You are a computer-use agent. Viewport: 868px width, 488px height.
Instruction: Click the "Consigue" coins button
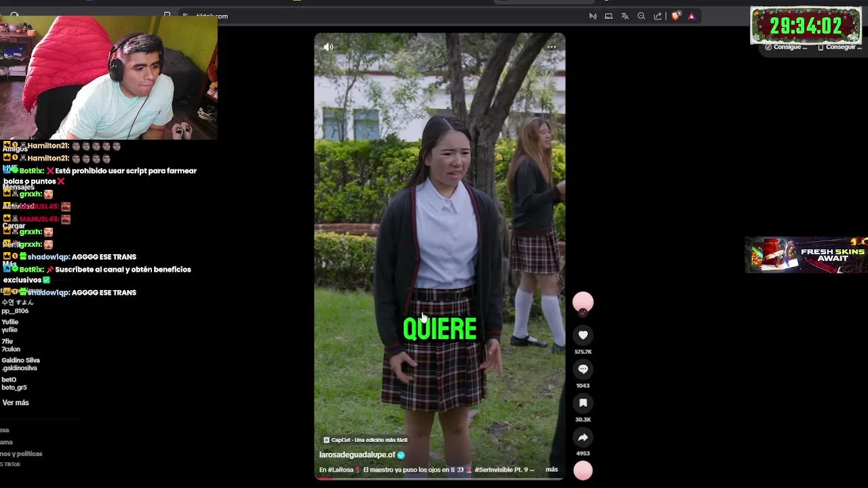(787, 47)
